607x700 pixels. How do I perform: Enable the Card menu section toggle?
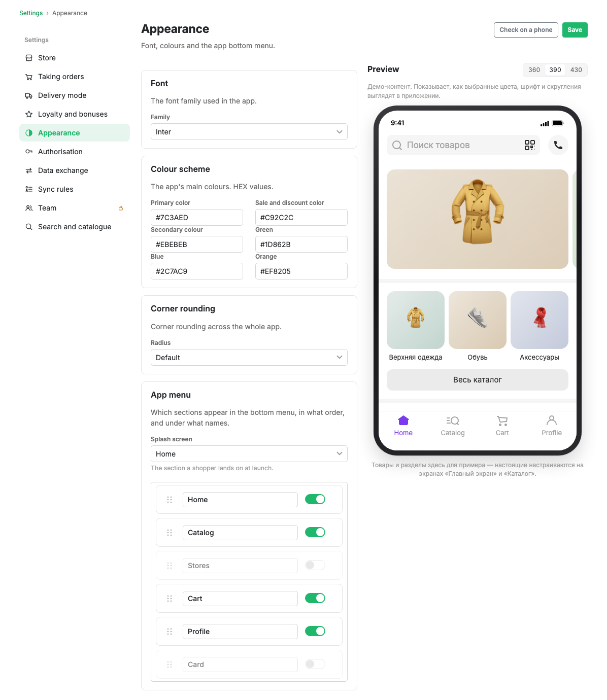tap(315, 664)
